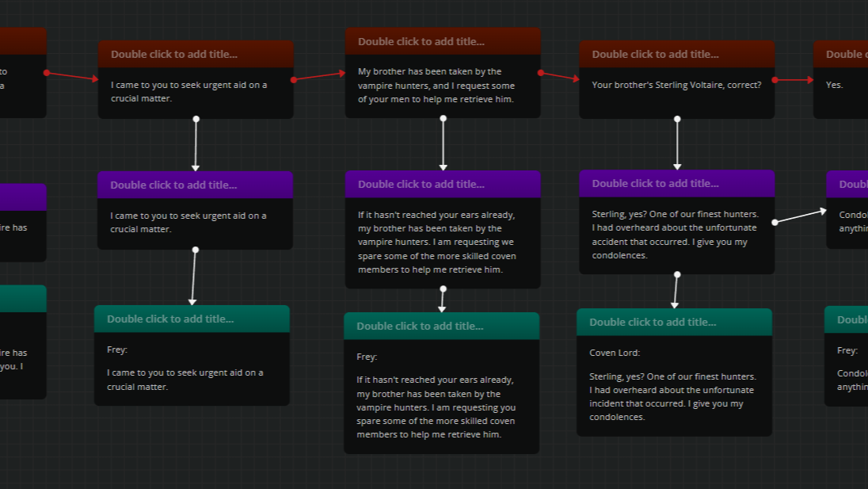This screenshot has width=868, height=489.
Task: Click white bottom port of red 'Sterling Voltaire' node
Action: (x=677, y=119)
